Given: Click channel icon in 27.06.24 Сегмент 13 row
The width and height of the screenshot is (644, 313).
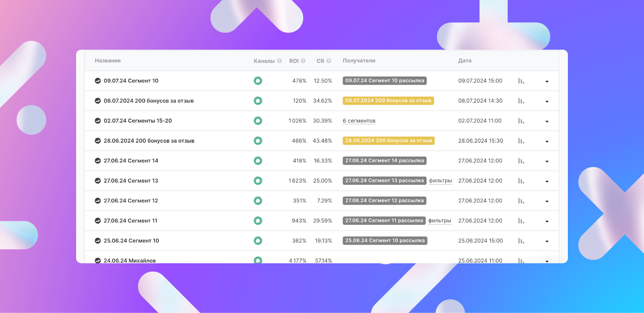Looking at the screenshot, I should [x=258, y=181].
